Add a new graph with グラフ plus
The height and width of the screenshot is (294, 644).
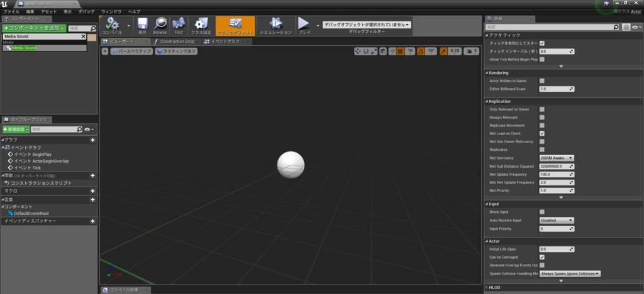click(x=93, y=140)
